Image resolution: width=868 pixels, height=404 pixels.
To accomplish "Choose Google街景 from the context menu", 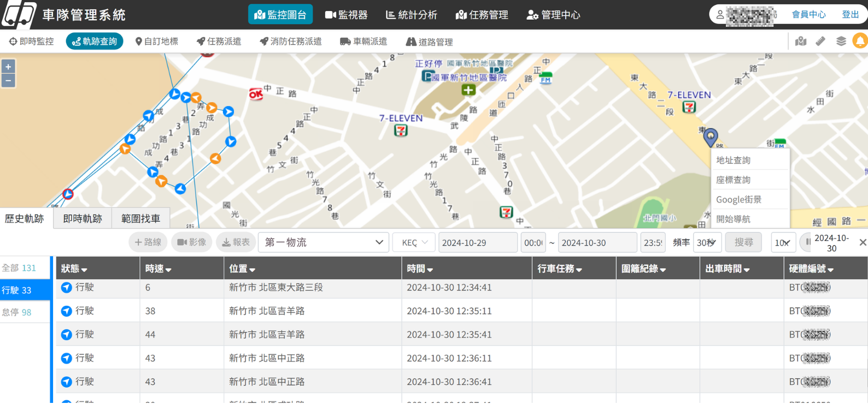I will click(x=738, y=199).
